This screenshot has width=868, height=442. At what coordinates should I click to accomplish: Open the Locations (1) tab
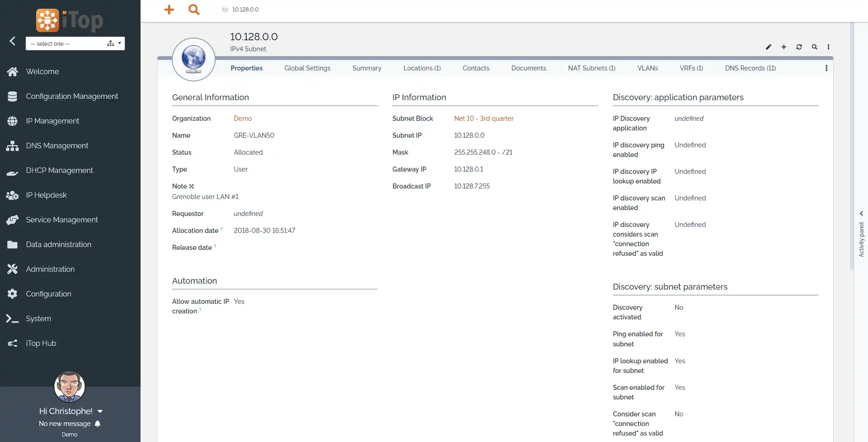pos(422,68)
